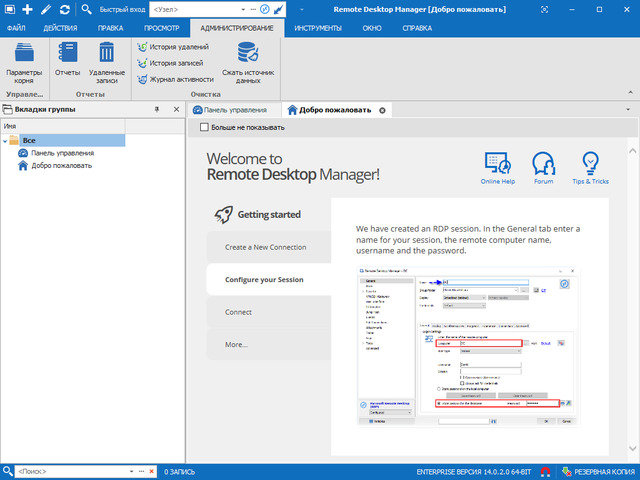Screen dimensions: 640x480
Task: Collapse the ribbon with the up chevron
Action: click(x=631, y=93)
